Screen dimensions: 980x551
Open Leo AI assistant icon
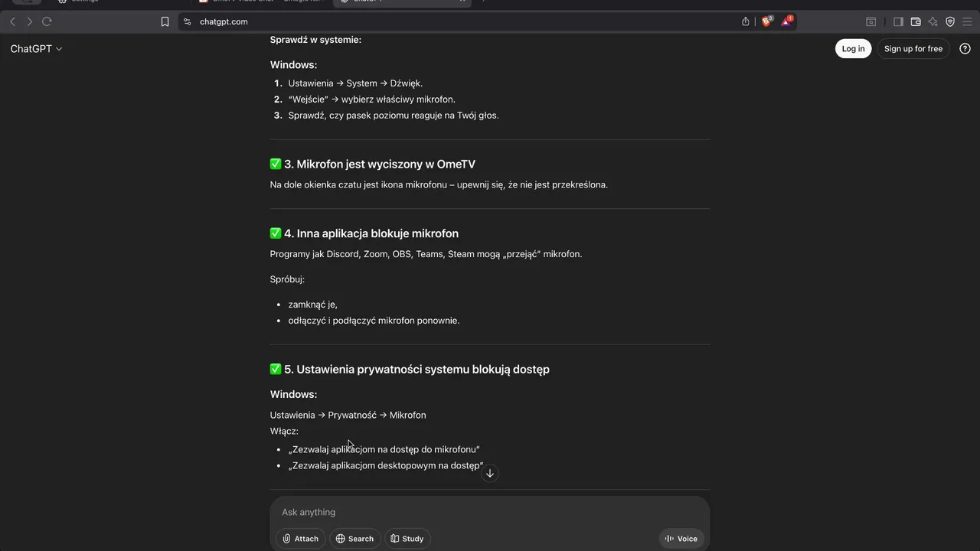933,21
